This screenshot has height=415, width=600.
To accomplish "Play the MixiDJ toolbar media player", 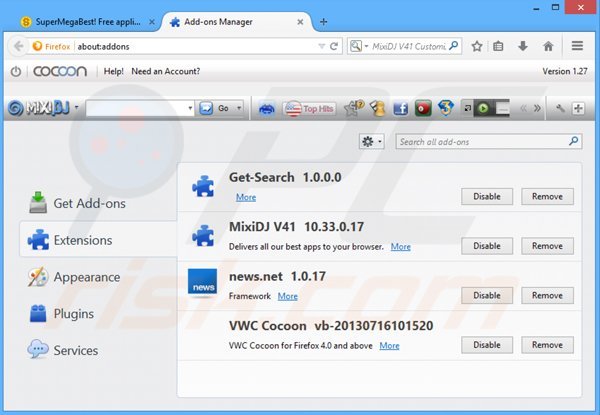I will click(x=484, y=109).
